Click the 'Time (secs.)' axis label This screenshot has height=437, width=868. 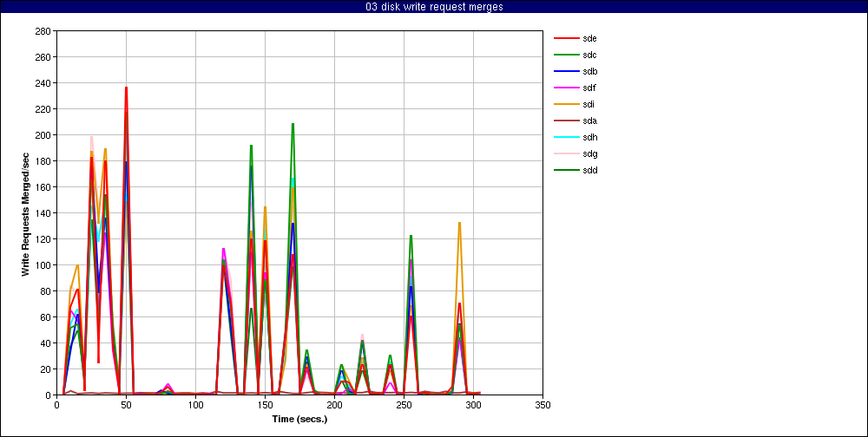point(299,420)
